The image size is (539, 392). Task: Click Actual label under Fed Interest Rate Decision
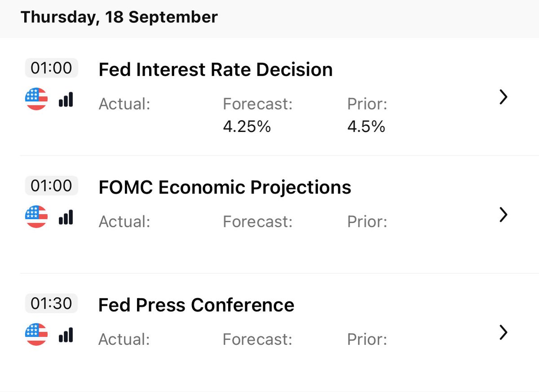tap(124, 104)
